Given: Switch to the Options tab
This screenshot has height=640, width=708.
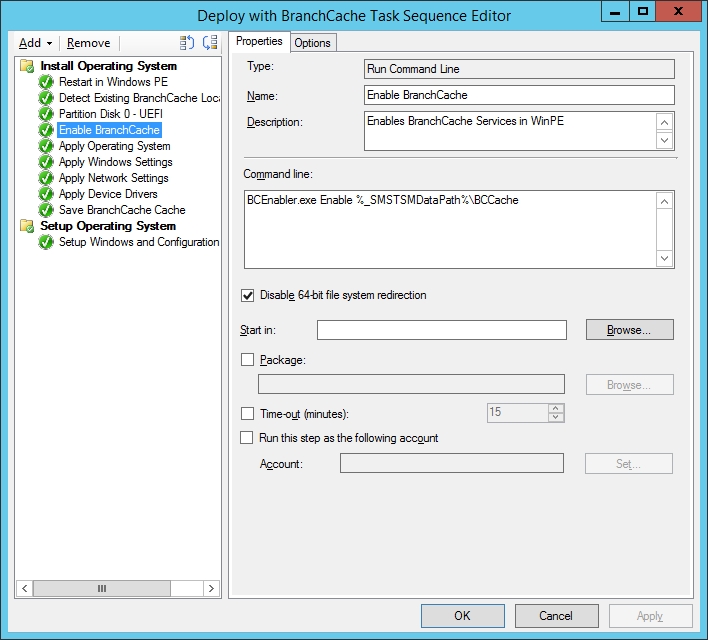Looking at the screenshot, I should [312, 42].
